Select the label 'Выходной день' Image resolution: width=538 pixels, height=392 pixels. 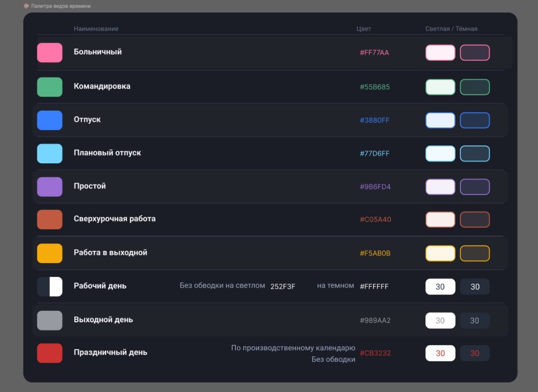104,320
